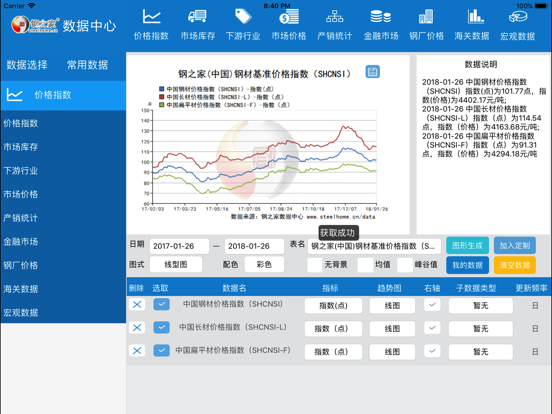
Task: Delete the 中国钢材价格指数 (SHCNSI) row
Action: (137, 305)
